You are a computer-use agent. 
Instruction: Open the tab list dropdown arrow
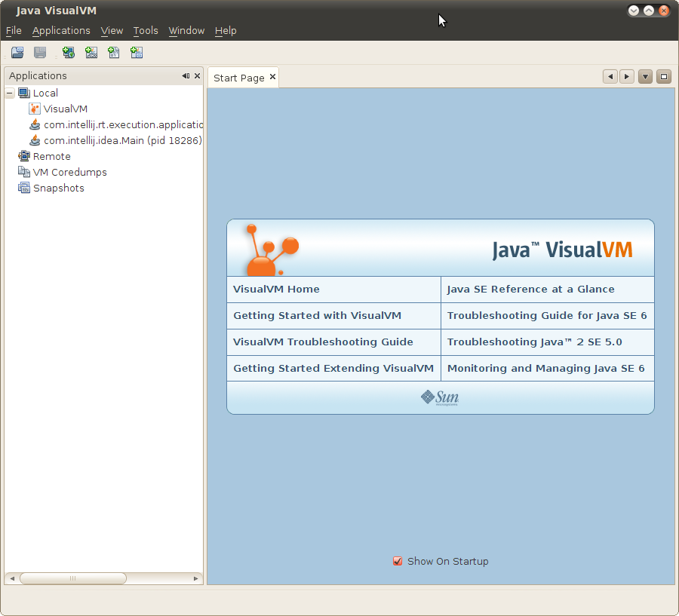pyautogui.click(x=645, y=76)
